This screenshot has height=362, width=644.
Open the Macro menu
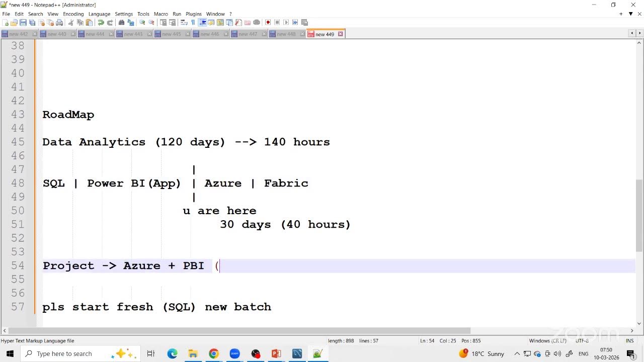(x=160, y=14)
